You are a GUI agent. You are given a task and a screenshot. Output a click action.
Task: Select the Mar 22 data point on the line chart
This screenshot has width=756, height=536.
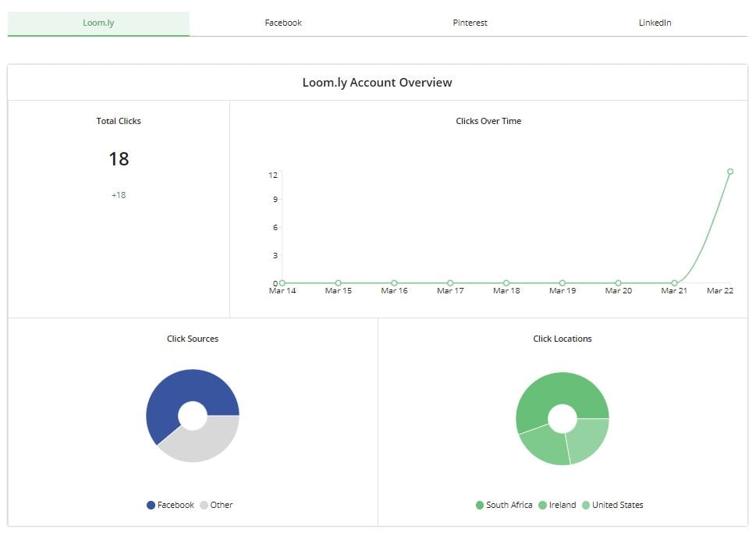[730, 170]
